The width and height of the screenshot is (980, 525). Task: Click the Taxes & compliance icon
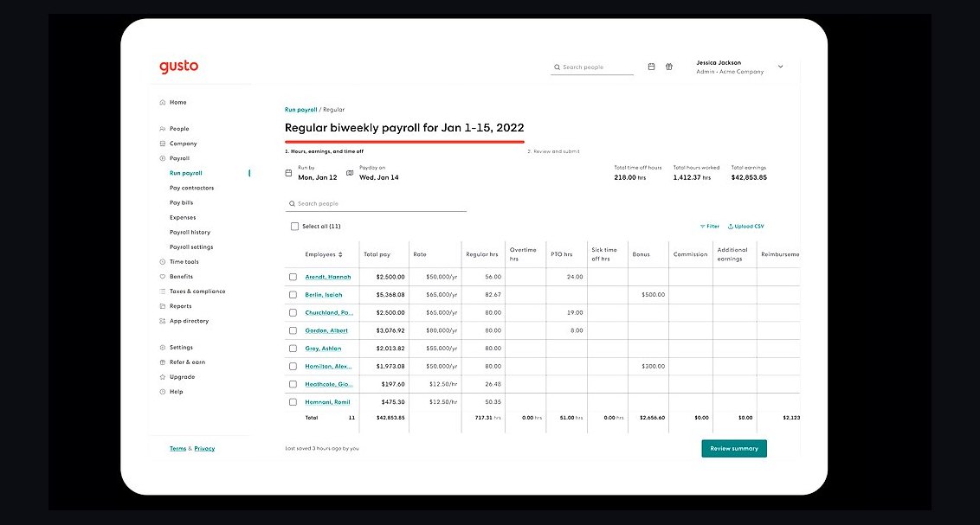163,291
